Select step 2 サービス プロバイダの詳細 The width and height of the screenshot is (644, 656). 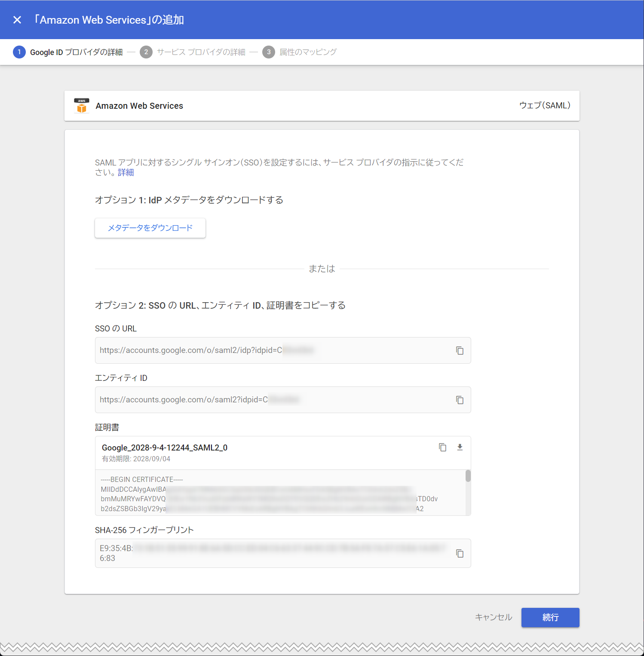(193, 52)
